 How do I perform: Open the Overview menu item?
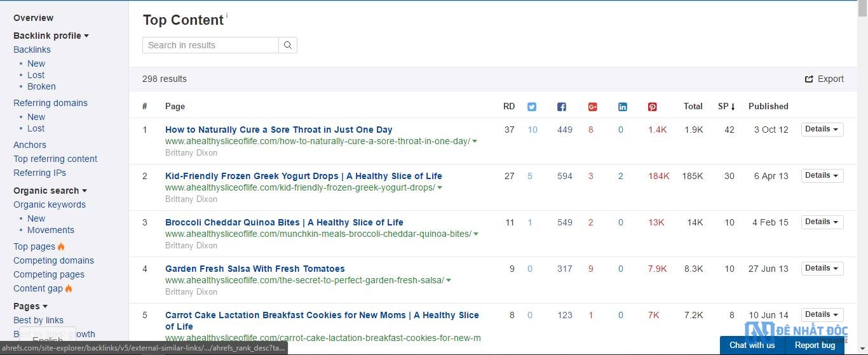coord(33,18)
